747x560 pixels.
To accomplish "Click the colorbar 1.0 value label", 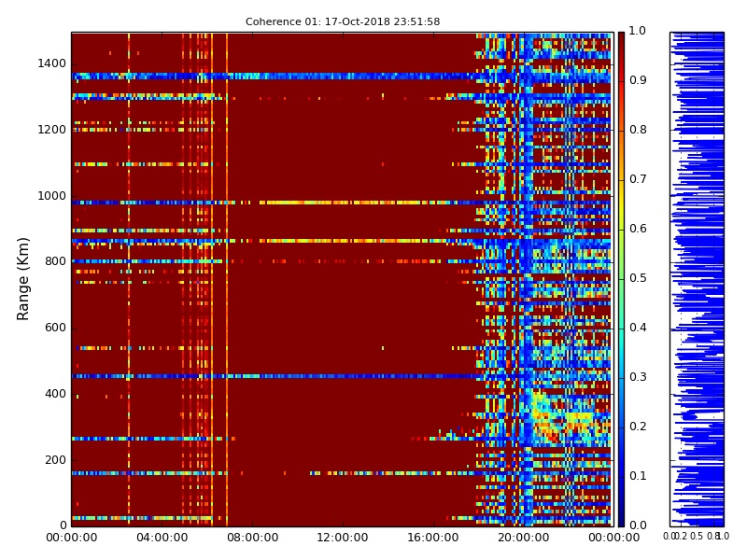I will (638, 31).
